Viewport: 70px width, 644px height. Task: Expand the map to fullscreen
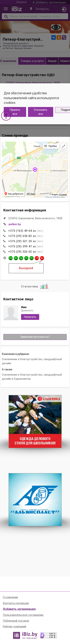[x=63, y=146]
